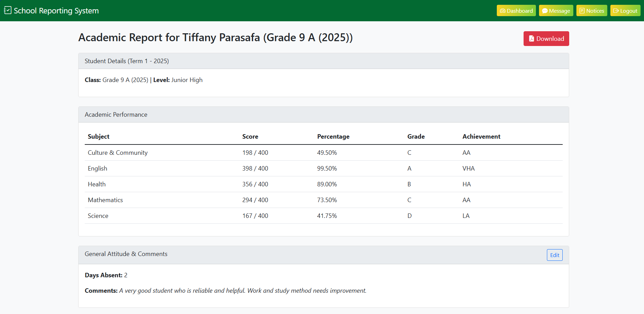Viewport: 644px width, 314px height.
Task: Download the academic report
Action: point(546,39)
